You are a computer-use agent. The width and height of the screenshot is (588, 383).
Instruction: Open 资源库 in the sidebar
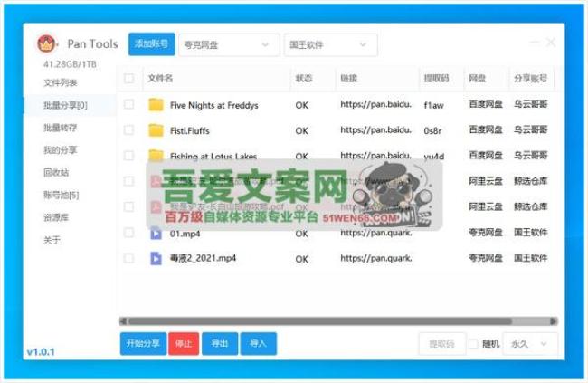pos(56,217)
